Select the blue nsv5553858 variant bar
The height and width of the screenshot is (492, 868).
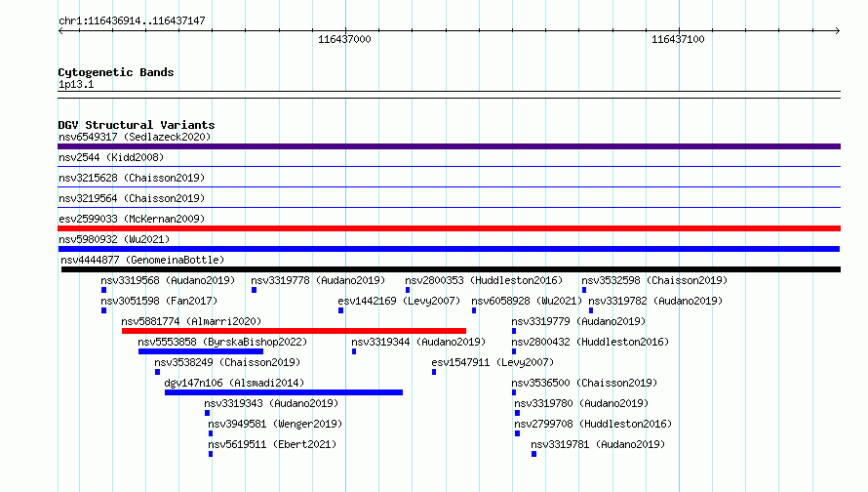click(201, 351)
